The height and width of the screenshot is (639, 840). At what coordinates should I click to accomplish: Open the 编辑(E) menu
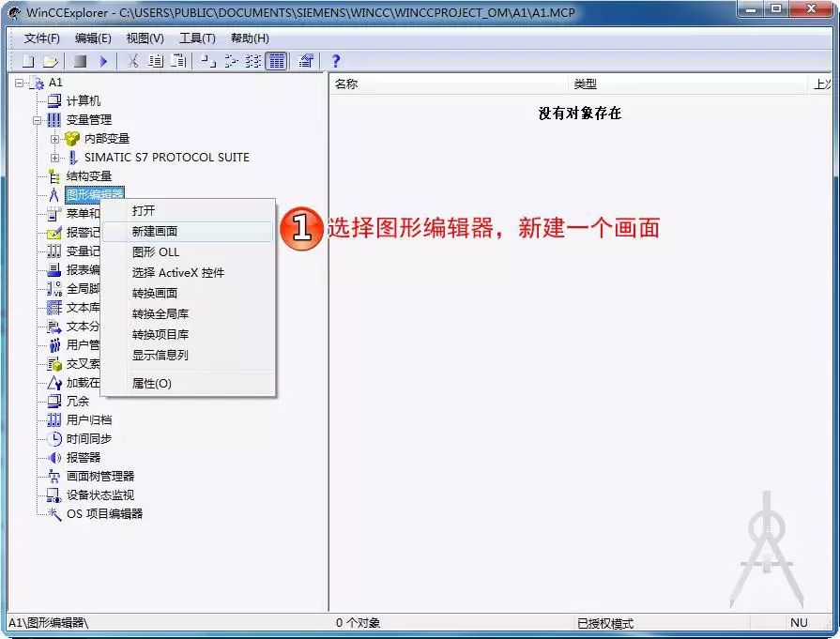[93, 38]
